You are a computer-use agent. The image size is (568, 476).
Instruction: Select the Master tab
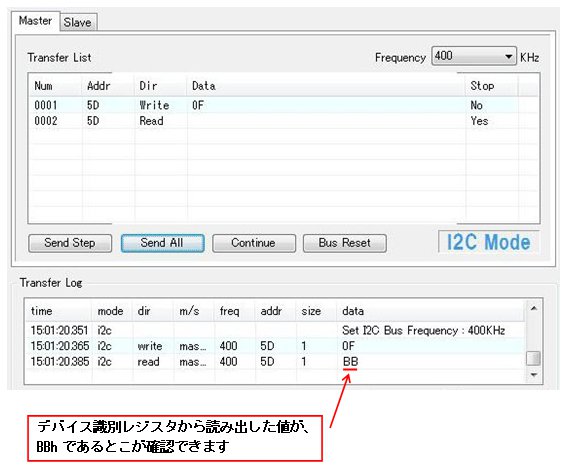coord(36,21)
